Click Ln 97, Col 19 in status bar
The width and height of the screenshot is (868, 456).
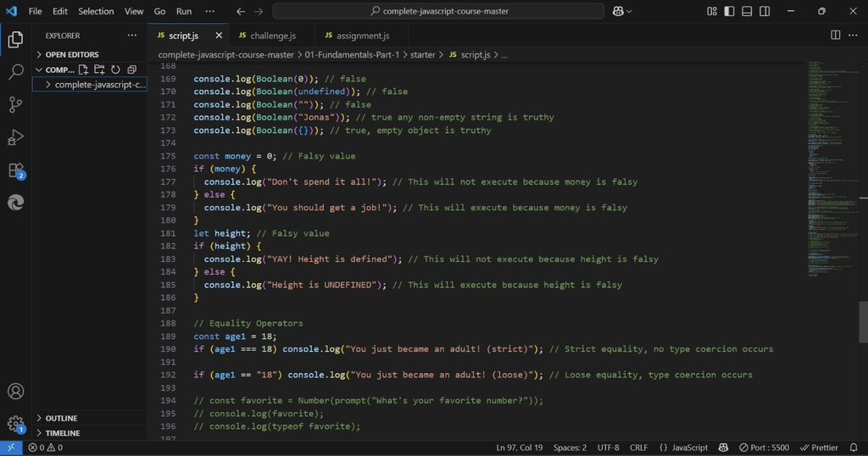click(x=520, y=448)
